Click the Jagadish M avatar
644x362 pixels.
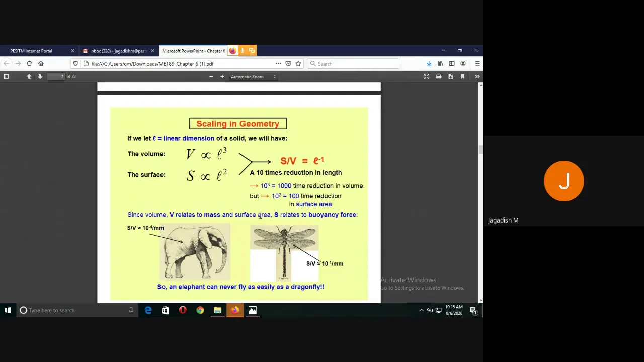click(x=564, y=181)
